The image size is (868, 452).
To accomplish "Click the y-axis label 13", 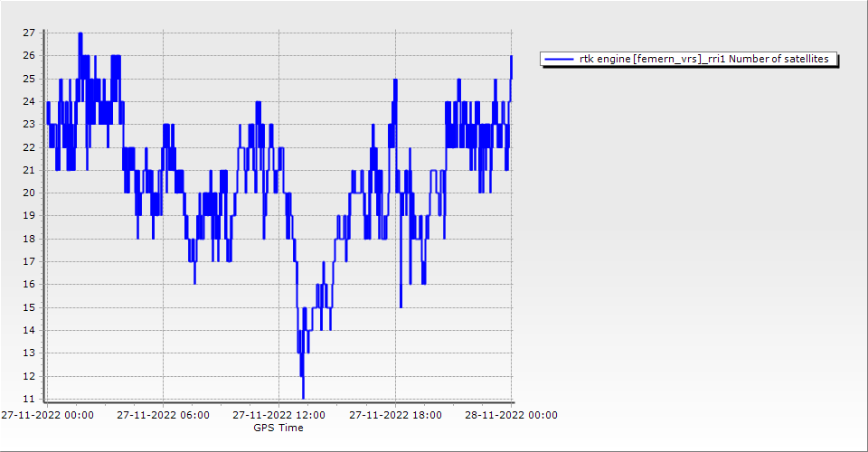I will pyautogui.click(x=28, y=353).
